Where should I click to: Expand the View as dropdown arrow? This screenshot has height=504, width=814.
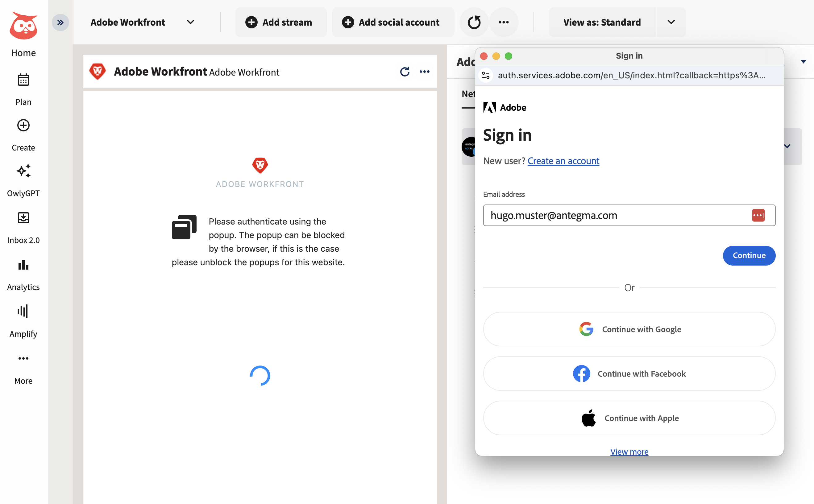pyautogui.click(x=671, y=22)
